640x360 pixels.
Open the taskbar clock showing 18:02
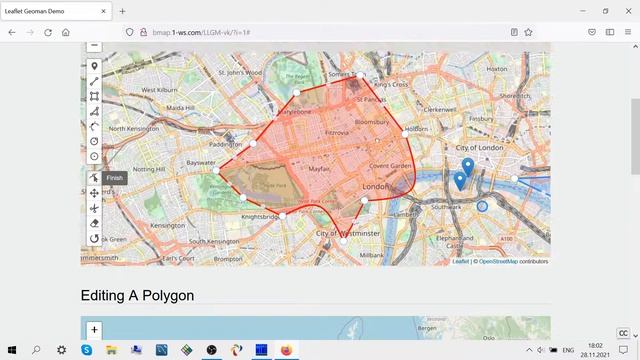click(x=595, y=350)
